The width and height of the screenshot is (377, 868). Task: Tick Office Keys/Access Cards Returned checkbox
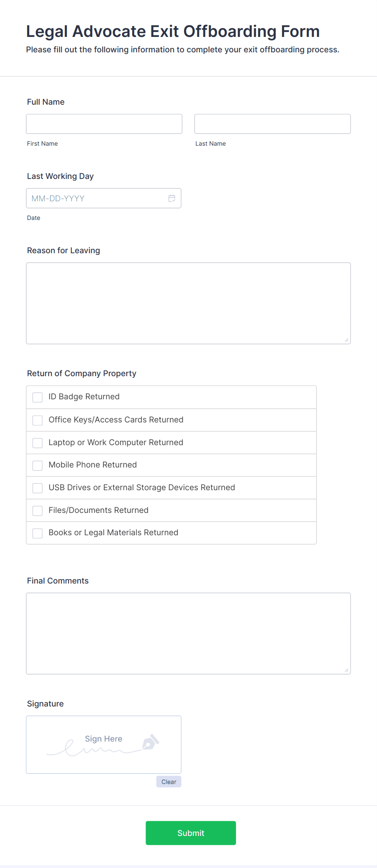38,420
